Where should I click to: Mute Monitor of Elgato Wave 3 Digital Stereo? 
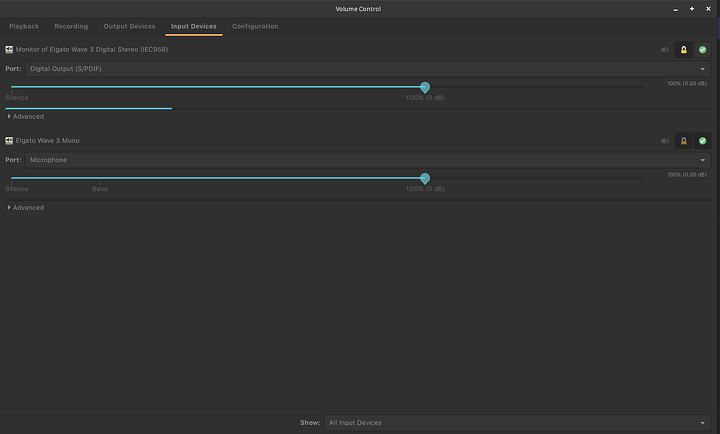click(664, 50)
